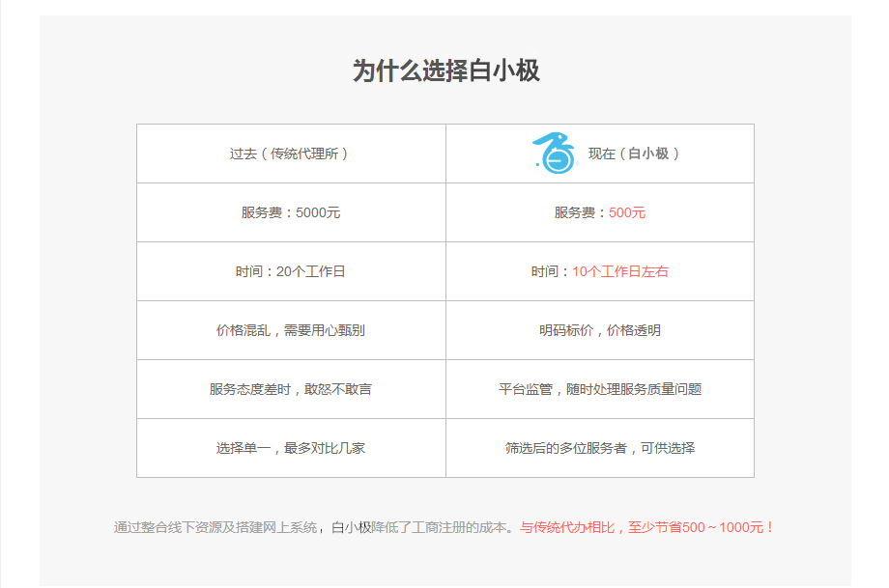Viewport: 889px width, 588px height.
Task: Click the heading 为什么选择白小极
Action: [x=445, y=70]
